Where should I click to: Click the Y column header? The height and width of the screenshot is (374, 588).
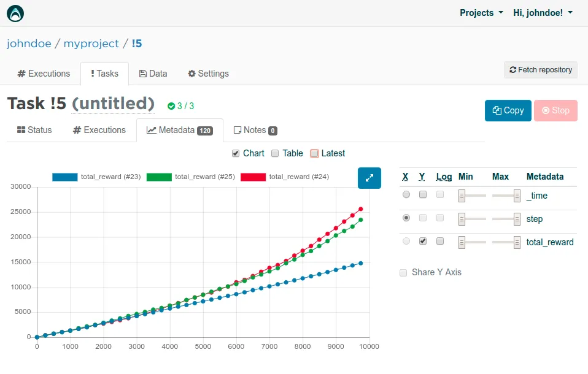(422, 177)
